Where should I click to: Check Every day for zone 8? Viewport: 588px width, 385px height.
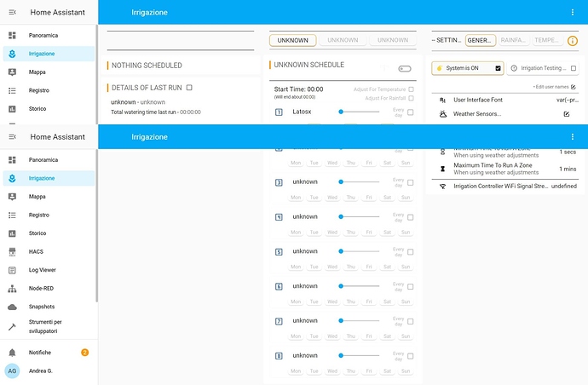point(411,356)
